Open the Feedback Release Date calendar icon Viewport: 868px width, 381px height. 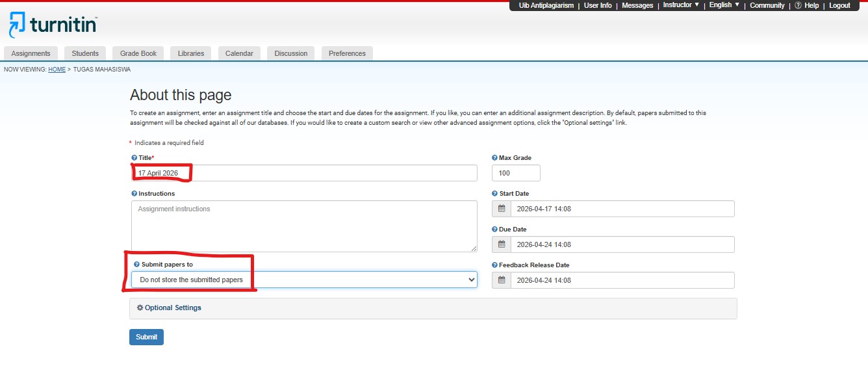tap(502, 280)
